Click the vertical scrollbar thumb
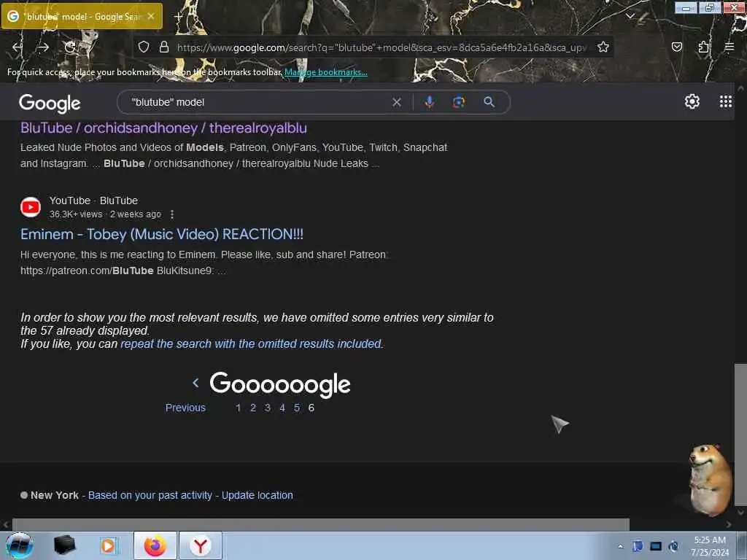Screen dimensions: 747x560 pyautogui.click(x=740, y=435)
